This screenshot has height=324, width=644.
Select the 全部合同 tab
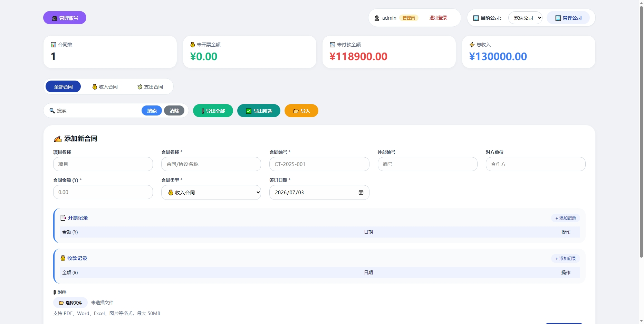point(63,87)
